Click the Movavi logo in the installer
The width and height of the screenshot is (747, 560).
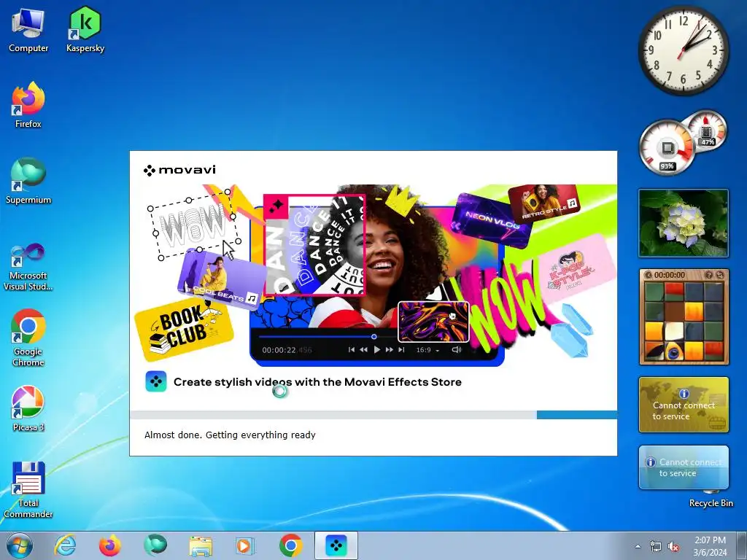tap(179, 170)
